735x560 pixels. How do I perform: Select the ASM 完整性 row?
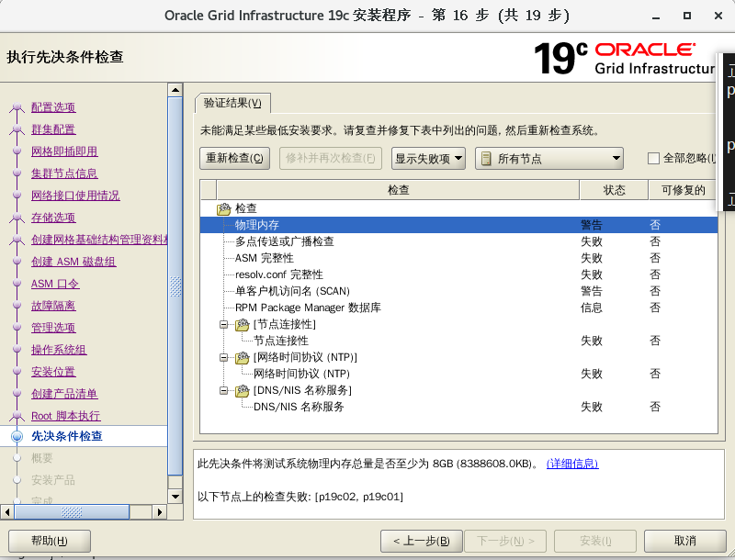pyautogui.click(x=458, y=258)
